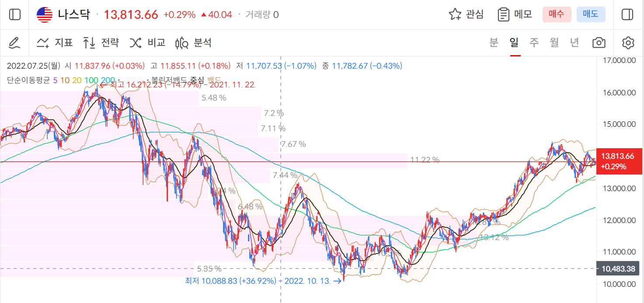This screenshot has width=644, height=303.
Task: Open chart settings gear
Action: click(x=628, y=42)
